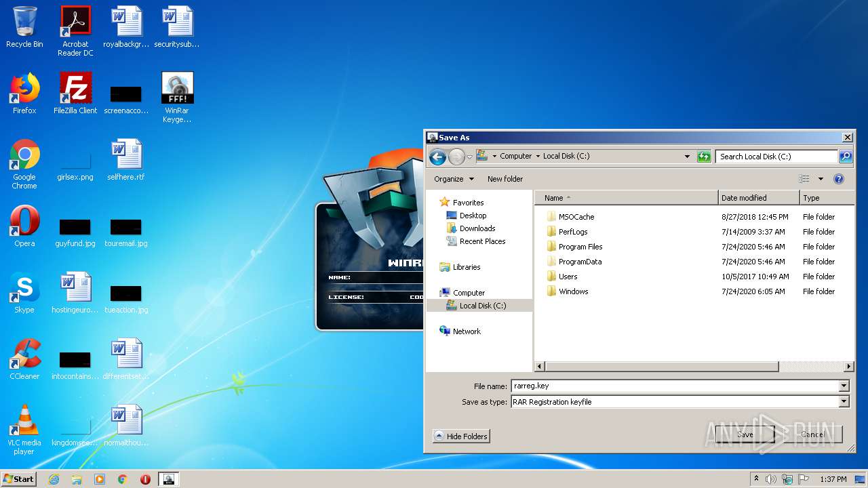Viewport: 868px width, 488px height.
Task: Open Help via the question mark icon
Action: click(x=838, y=179)
